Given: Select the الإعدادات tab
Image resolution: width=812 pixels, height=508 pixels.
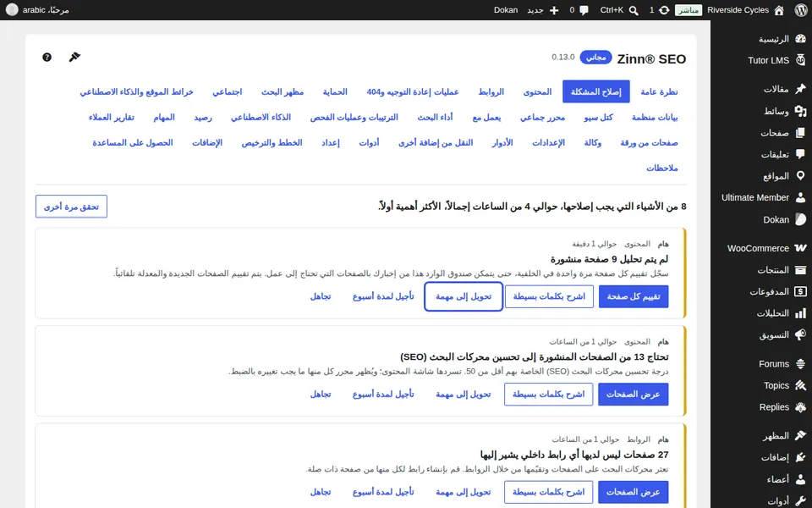Looking at the screenshot, I should click(x=548, y=142).
